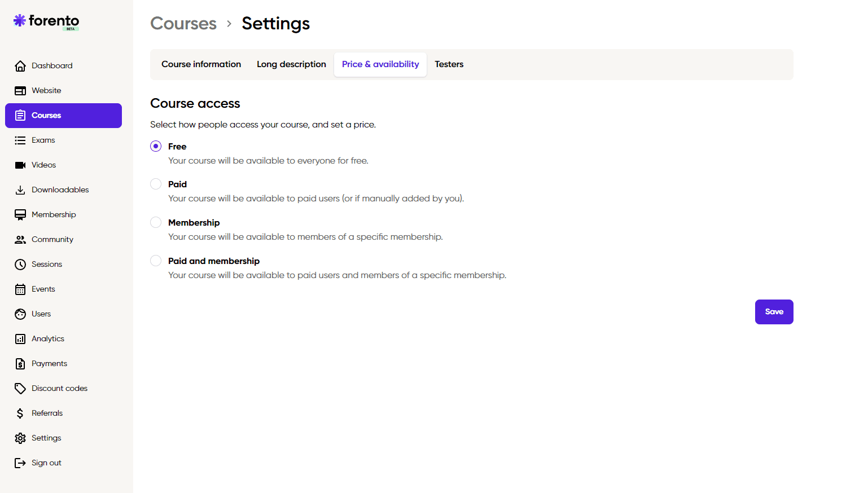Switch to Course information tab
Image resolution: width=868 pixels, height=493 pixels.
point(201,64)
